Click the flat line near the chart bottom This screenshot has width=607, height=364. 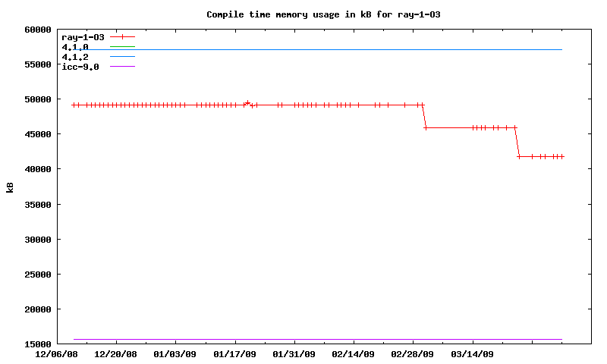[x=319, y=339]
